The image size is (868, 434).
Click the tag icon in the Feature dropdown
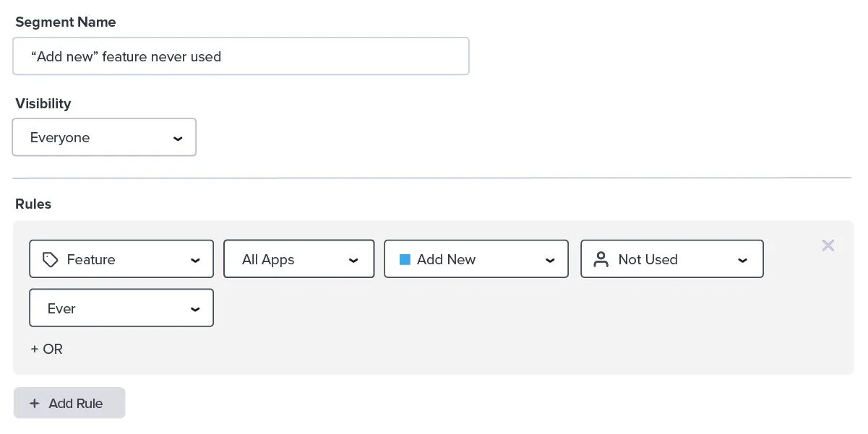click(x=50, y=260)
